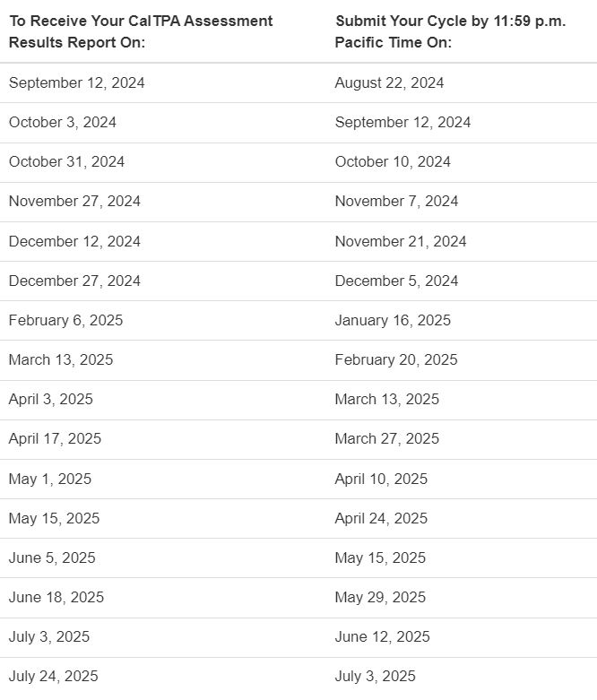Select the August 22, 2024 submission date
Screen dimensions: 597x700
click(389, 83)
